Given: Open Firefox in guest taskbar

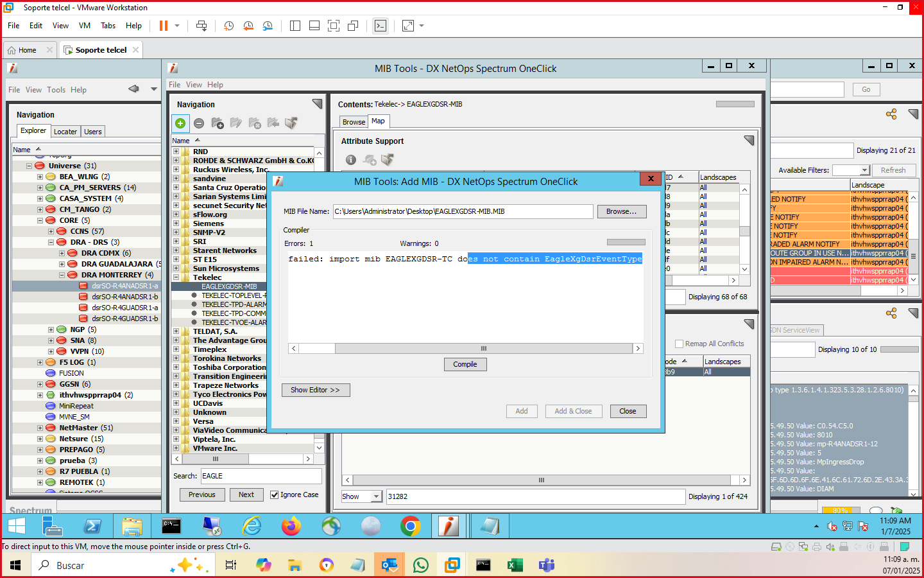Looking at the screenshot, I should pos(291,526).
